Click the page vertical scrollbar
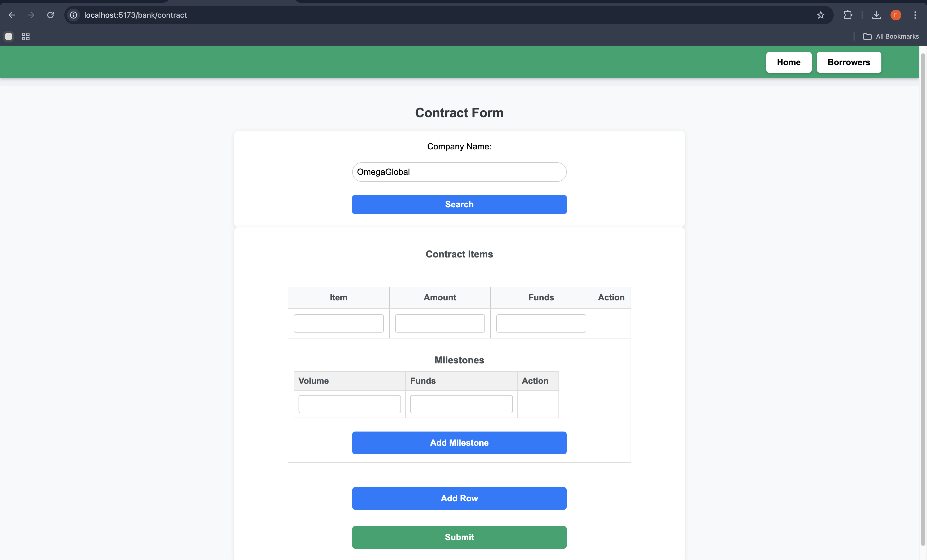 pos(922,301)
